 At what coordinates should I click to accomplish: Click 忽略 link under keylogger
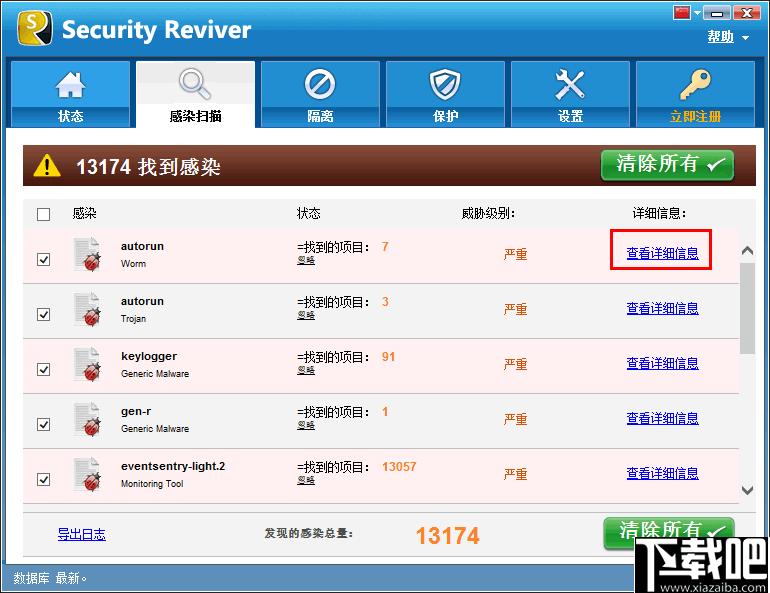point(306,370)
